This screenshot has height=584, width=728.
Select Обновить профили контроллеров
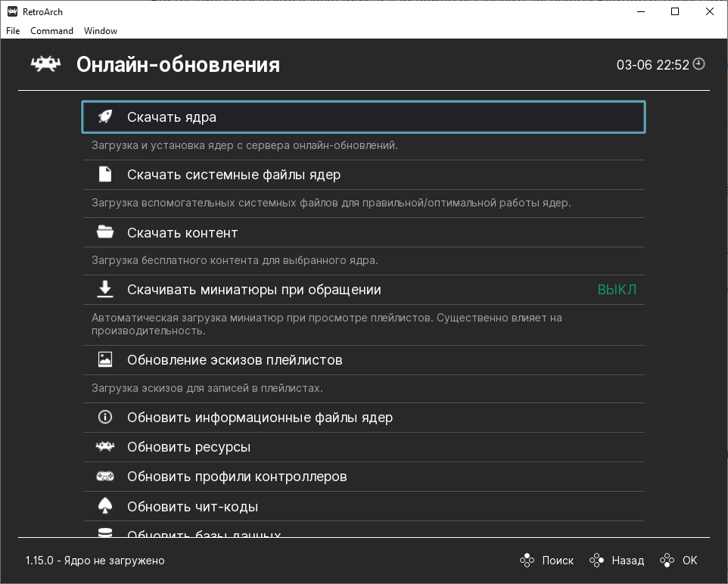[x=363, y=477]
